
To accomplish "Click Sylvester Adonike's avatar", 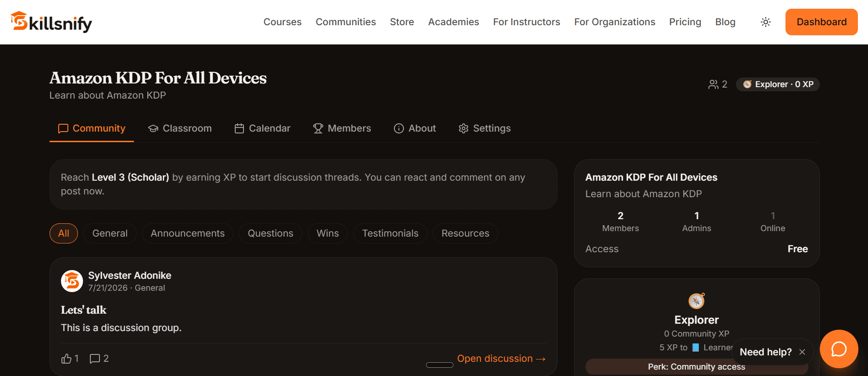I will pos(72,281).
